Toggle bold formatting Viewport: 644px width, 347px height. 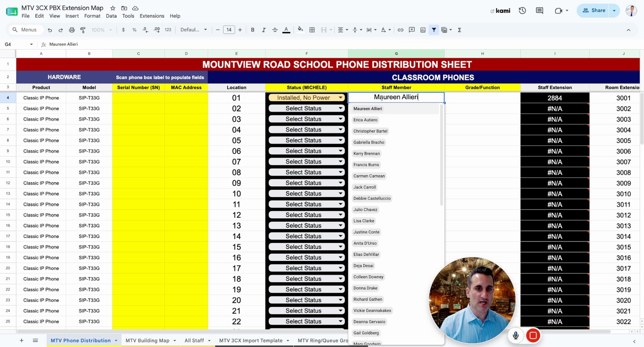coord(253,30)
